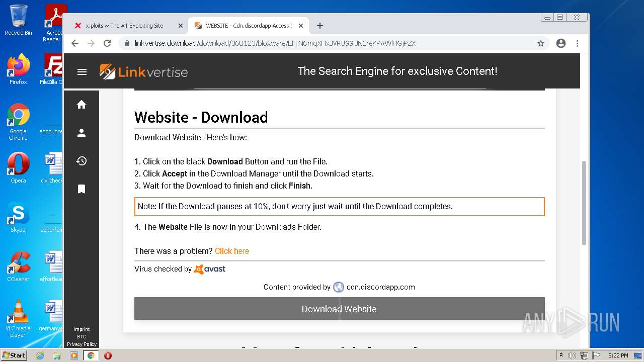The width and height of the screenshot is (644, 362).
Task: Open the Linkvertise hamburger menu
Action: click(82, 72)
